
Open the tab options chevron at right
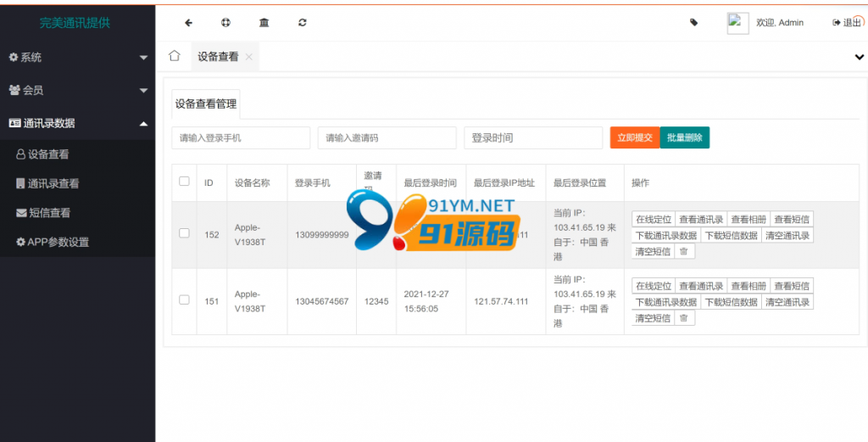(x=860, y=57)
